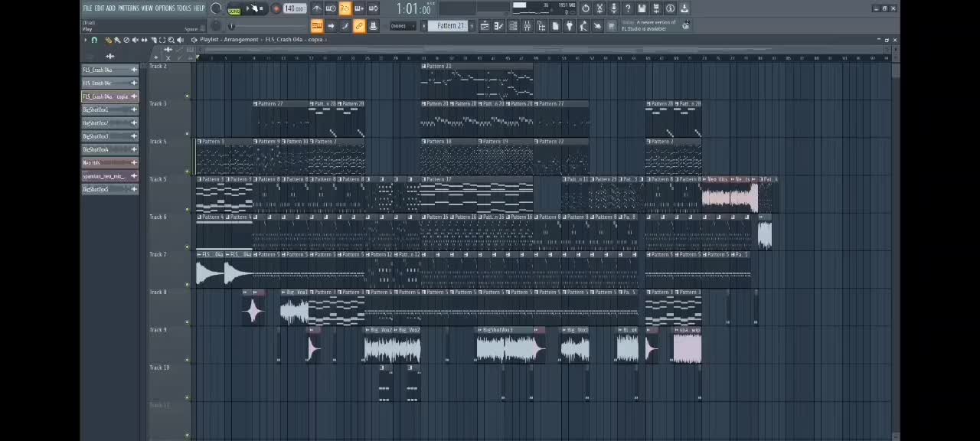
Task: Click the play button in transport
Action: point(248,8)
